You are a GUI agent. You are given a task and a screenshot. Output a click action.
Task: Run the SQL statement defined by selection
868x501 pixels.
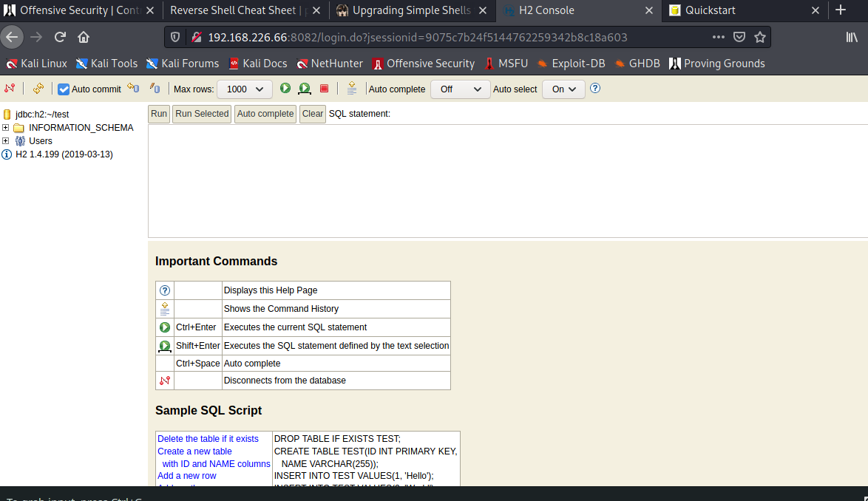pyautogui.click(x=305, y=88)
